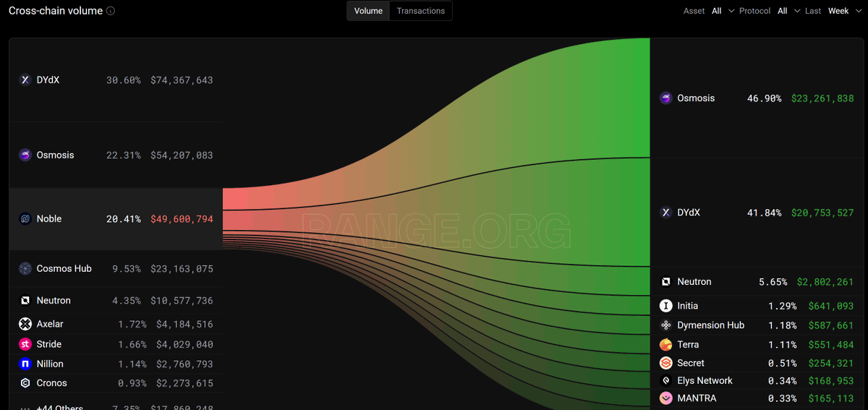The width and height of the screenshot is (868, 410).
Task: Click Terra volume $551,484
Action: pyautogui.click(x=831, y=345)
